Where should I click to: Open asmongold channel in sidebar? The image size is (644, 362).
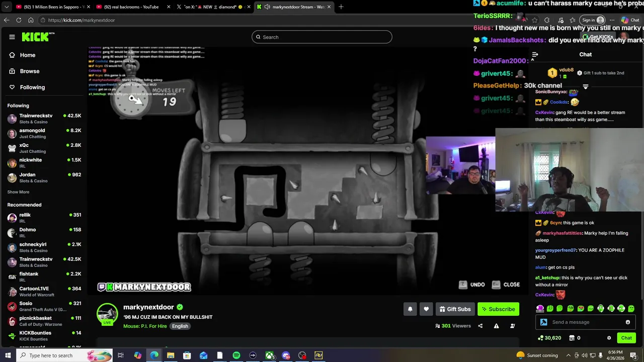click(44, 133)
